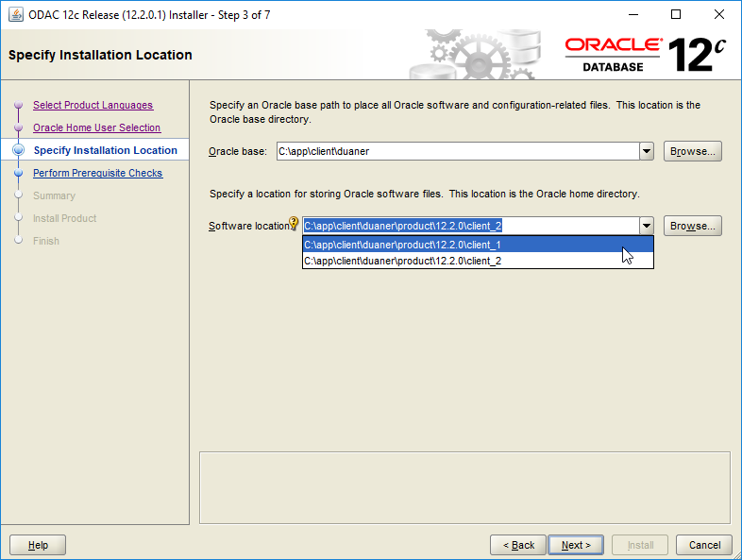742x560 pixels.
Task: Click the 'Oracle base:' label
Action: tap(238, 151)
